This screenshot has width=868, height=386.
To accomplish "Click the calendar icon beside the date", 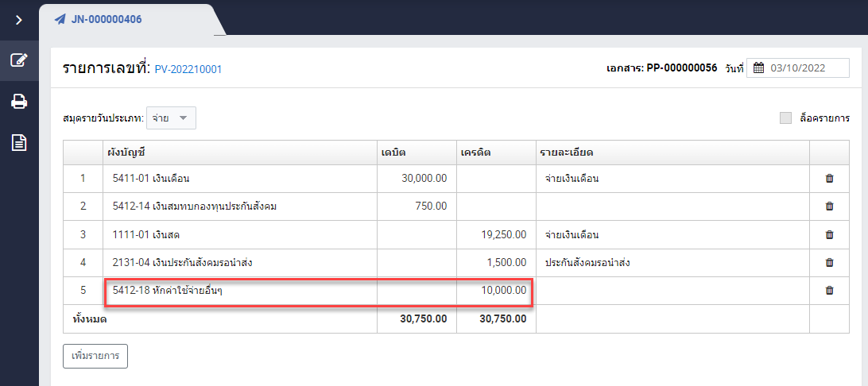I will tap(759, 68).
